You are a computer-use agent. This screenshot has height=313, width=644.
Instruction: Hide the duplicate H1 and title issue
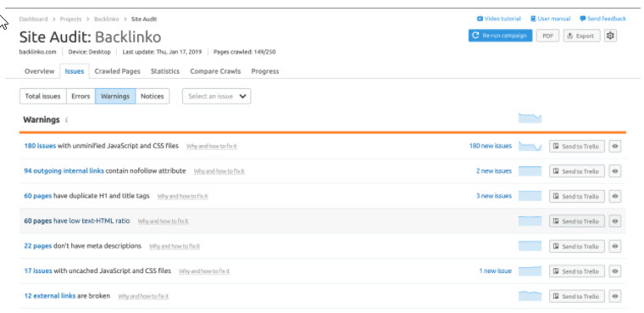[x=615, y=196]
